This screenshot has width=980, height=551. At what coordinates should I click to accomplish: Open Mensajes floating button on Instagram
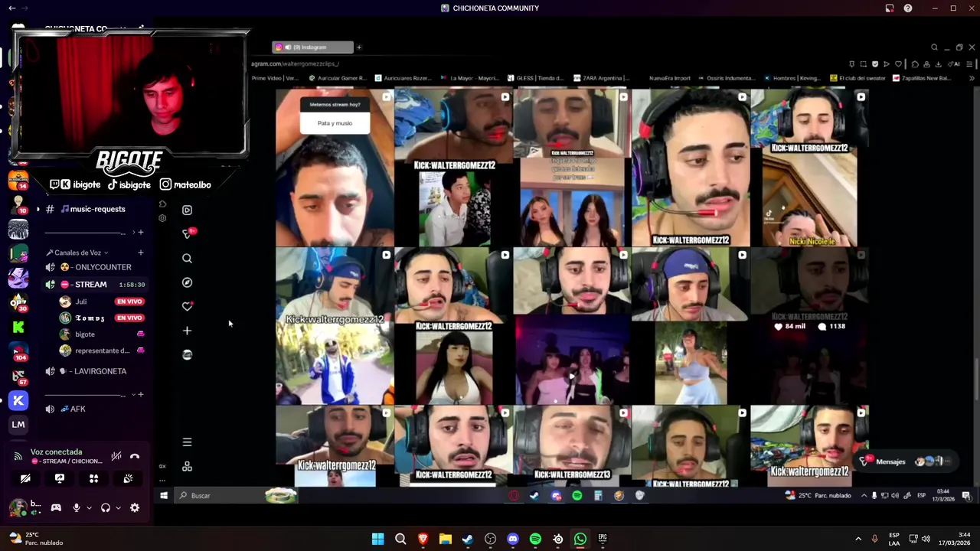click(907, 461)
